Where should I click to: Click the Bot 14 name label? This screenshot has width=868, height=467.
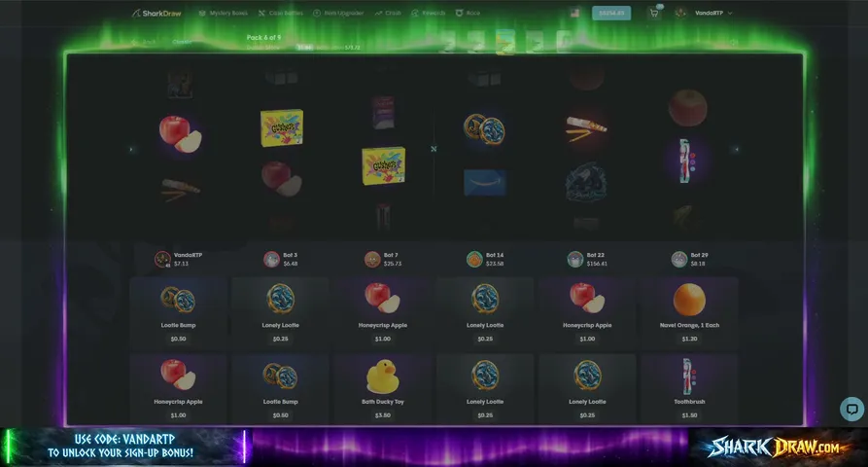pyautogui.click(x=495, y=255)
